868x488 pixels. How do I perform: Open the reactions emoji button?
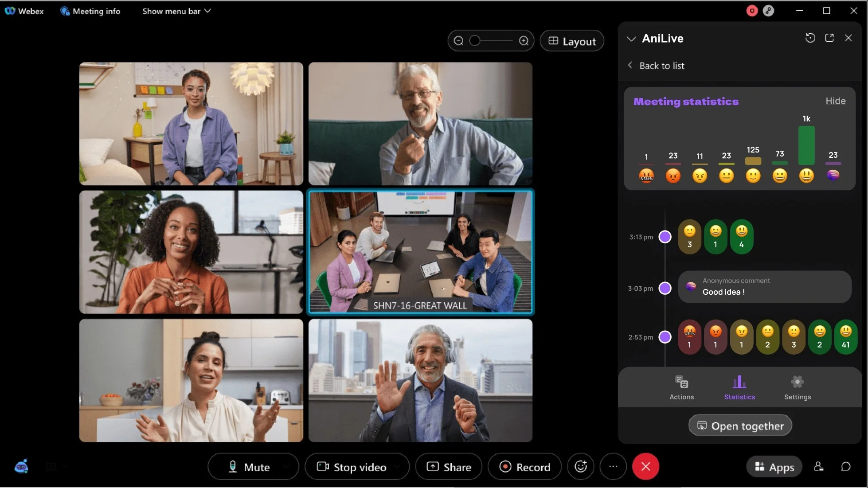tap(581, 467)
